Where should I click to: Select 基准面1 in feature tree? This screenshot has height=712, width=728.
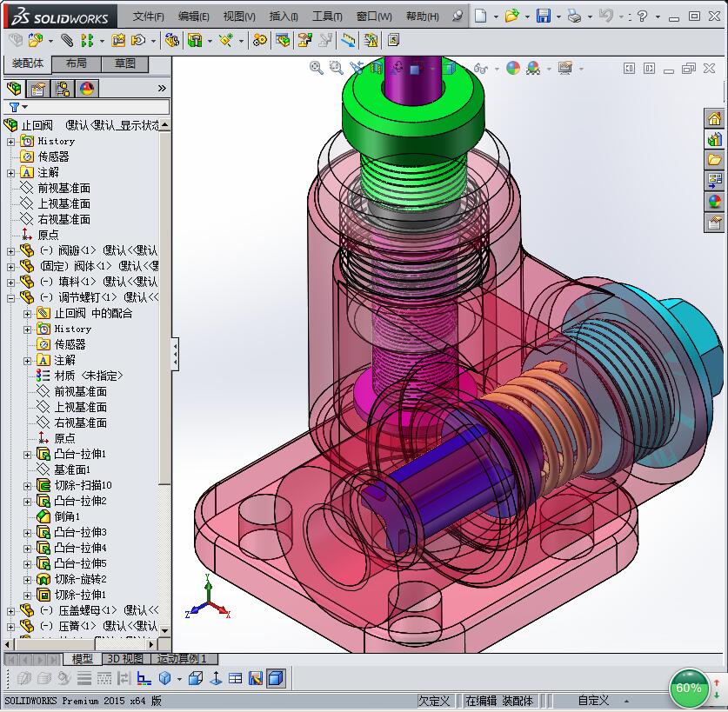[x=72, y=469]
